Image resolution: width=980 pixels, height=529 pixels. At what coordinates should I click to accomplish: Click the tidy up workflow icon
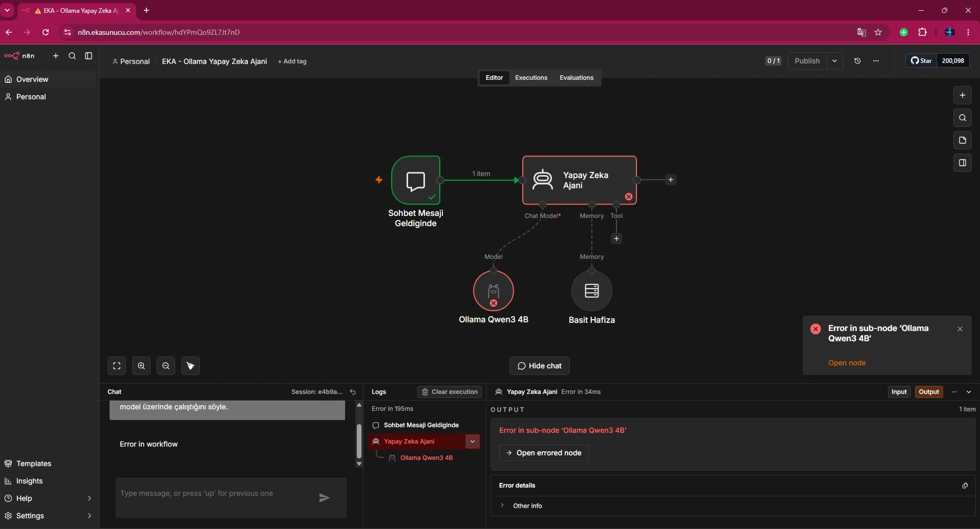[190, 366]
